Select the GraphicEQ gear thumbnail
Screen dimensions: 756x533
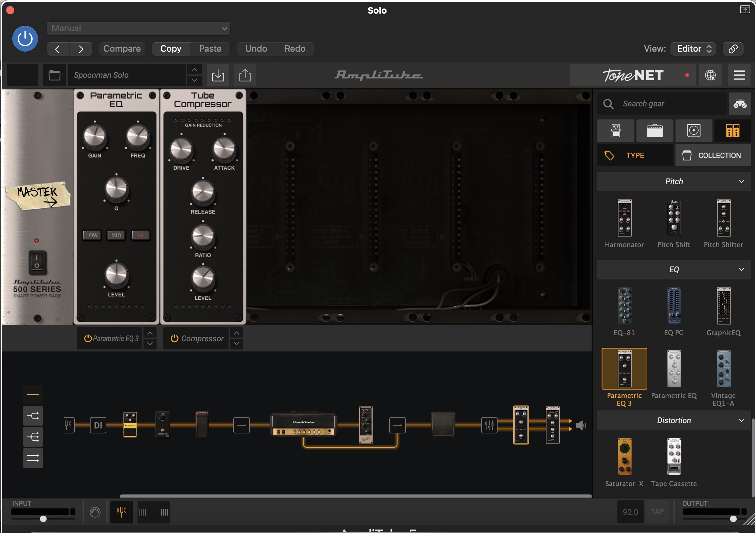pyautogui.click(x=723, y=306)
